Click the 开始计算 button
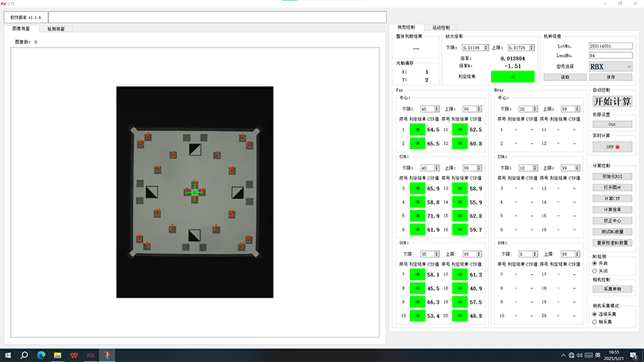This screenshot has width=644, height=362. (x=612, y=102)
